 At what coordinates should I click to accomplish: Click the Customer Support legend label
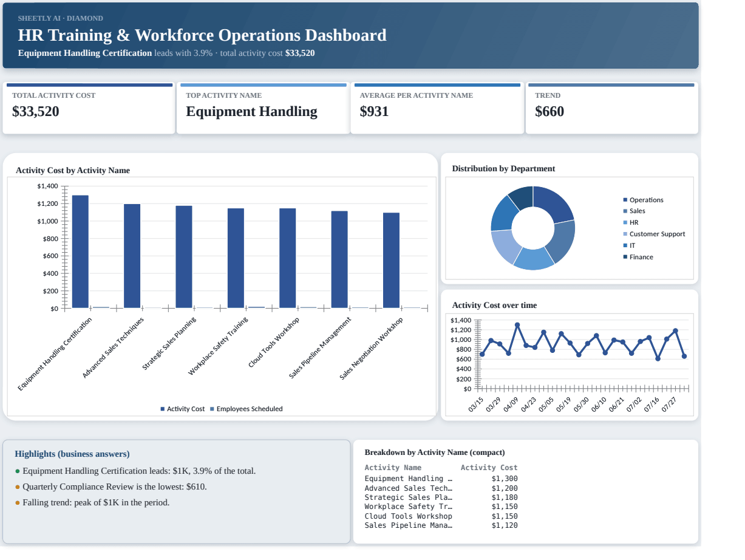tap(658, 234)
